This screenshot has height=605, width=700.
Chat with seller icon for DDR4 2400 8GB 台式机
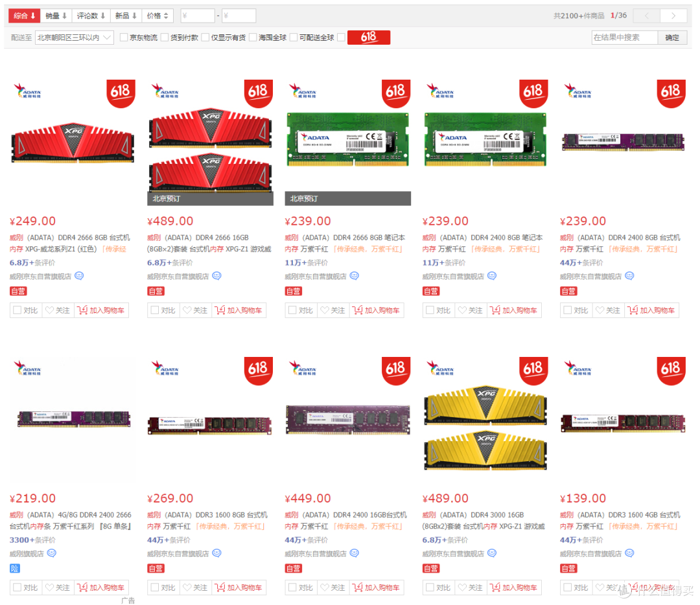[629, 276]
